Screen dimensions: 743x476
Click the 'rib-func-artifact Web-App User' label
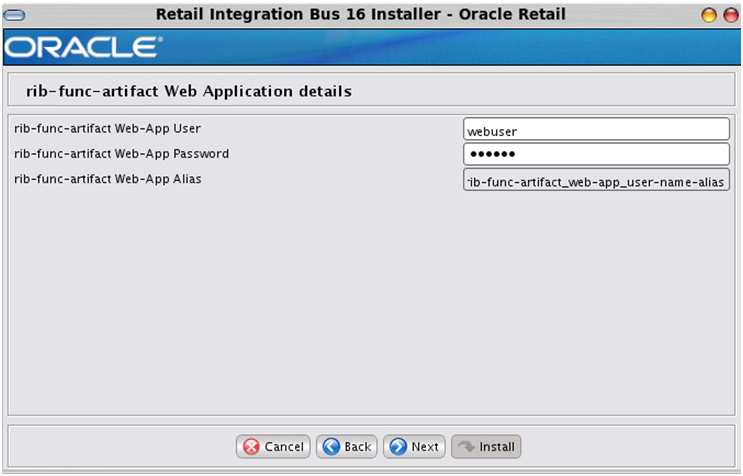108,128
